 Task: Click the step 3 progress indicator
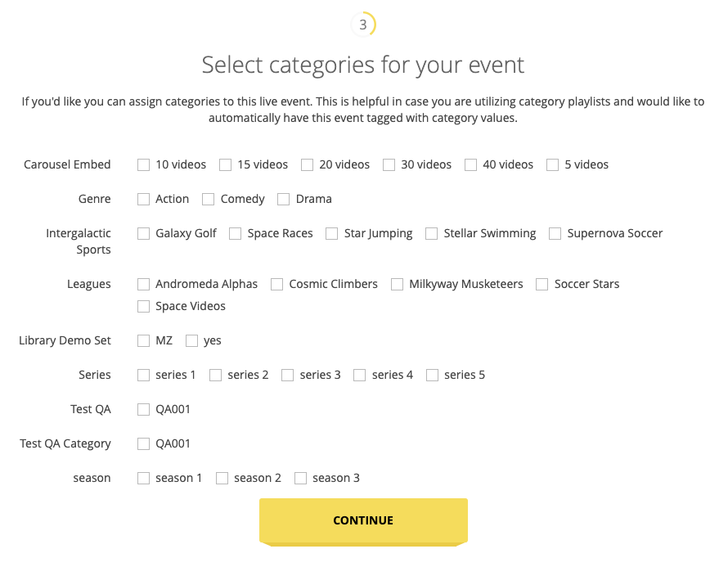[363, 25]
